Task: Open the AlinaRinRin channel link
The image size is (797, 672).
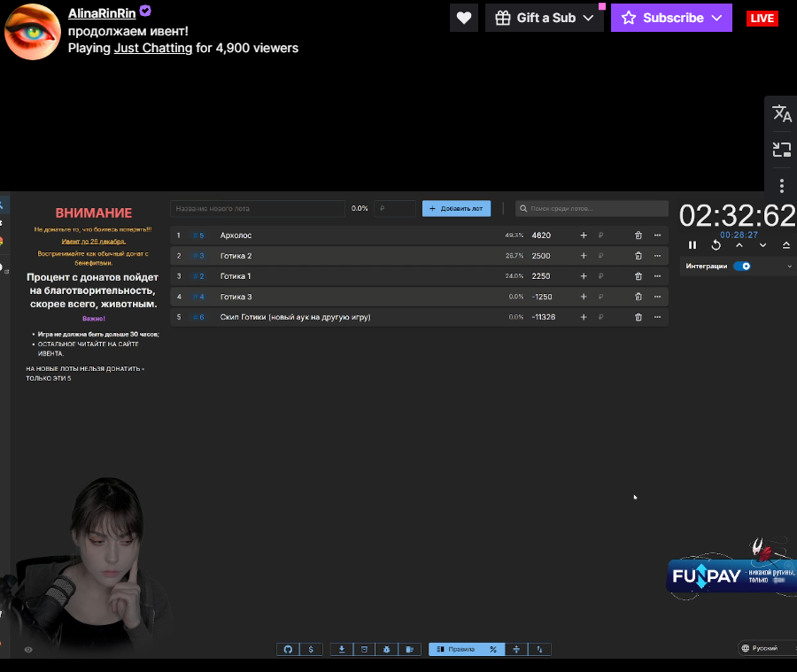Action: coord(102,13)
